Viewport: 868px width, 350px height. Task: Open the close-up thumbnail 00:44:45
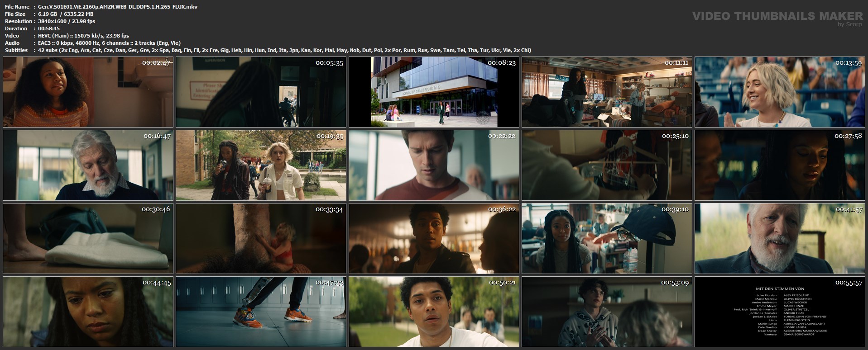click(x=88, y=312)
